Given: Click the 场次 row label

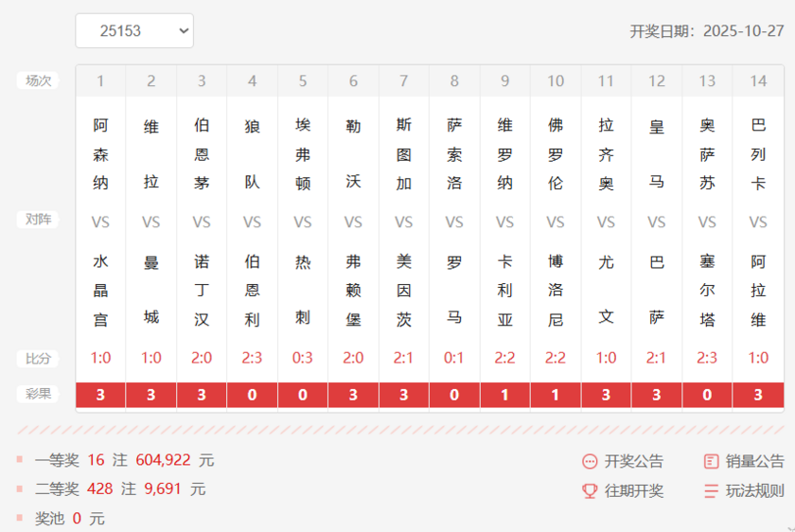Looking at the screenshot, I should click(x=38, y=81).
